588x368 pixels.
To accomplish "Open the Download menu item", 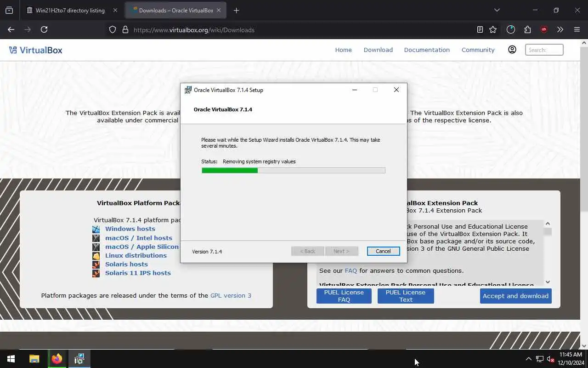I will (x=378, y=50).
